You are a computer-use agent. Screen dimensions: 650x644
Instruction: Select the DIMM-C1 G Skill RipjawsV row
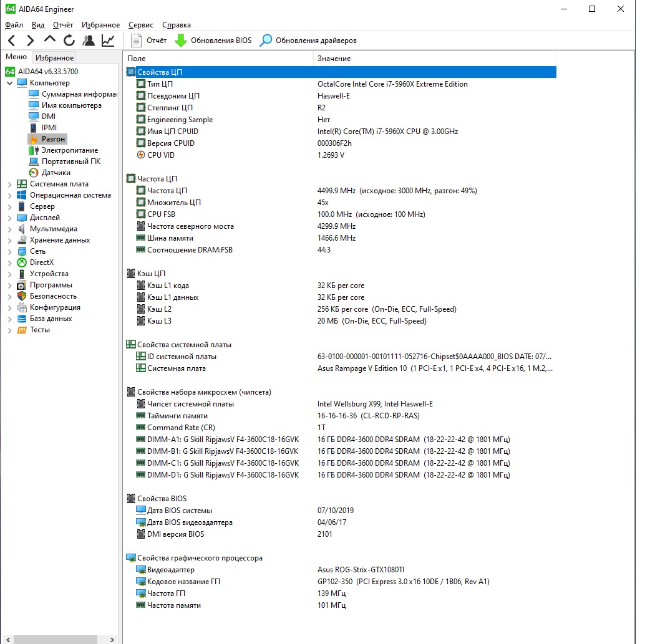pyautogui.click(x=341, y=463)
